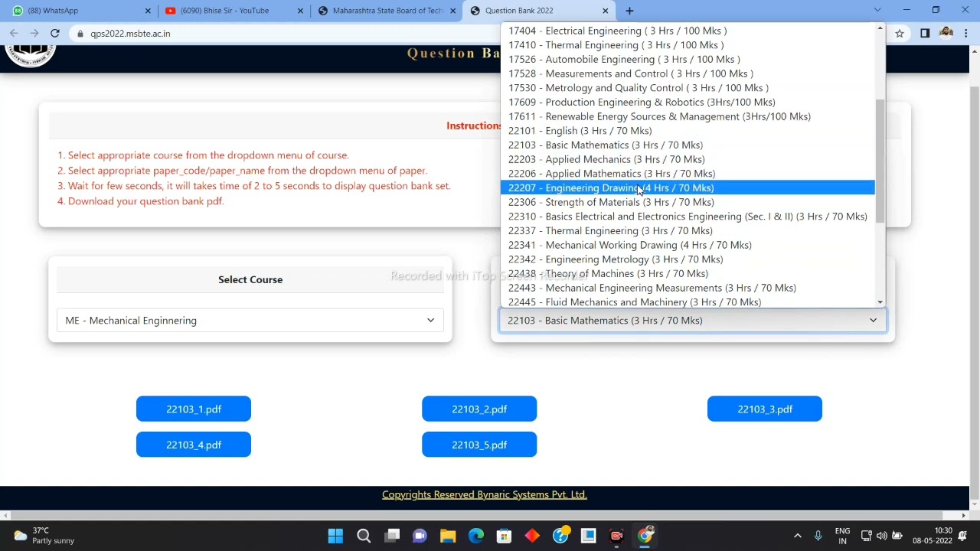This screenshot has height=551, width=980.
Task: Select 17530 - Metrology and Quality Control
Action: [x=688, y=88]
